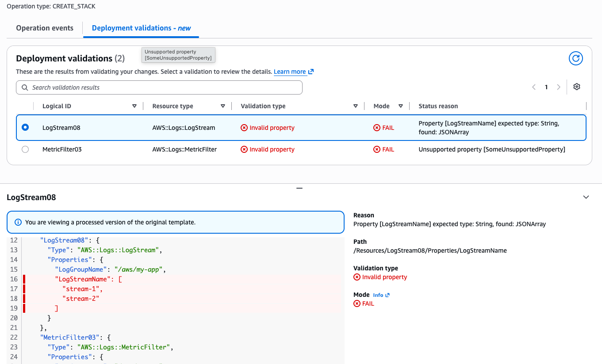Viewport: 602px width, 364px height.
Task: Click code line 18 "stream-2"
Action: [x=81, y=299]
